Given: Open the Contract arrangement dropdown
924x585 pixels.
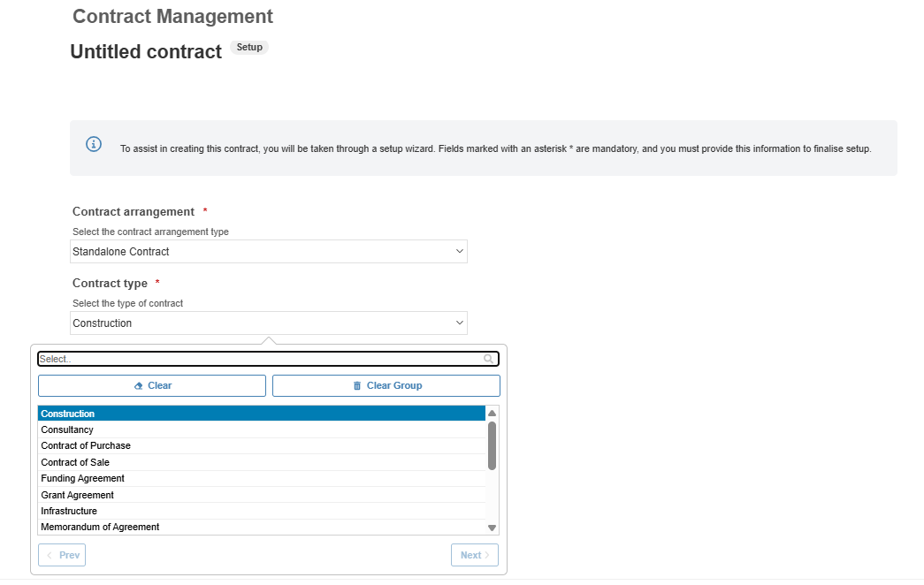Looking at the screenshot, I should click(x=269, y=252).
